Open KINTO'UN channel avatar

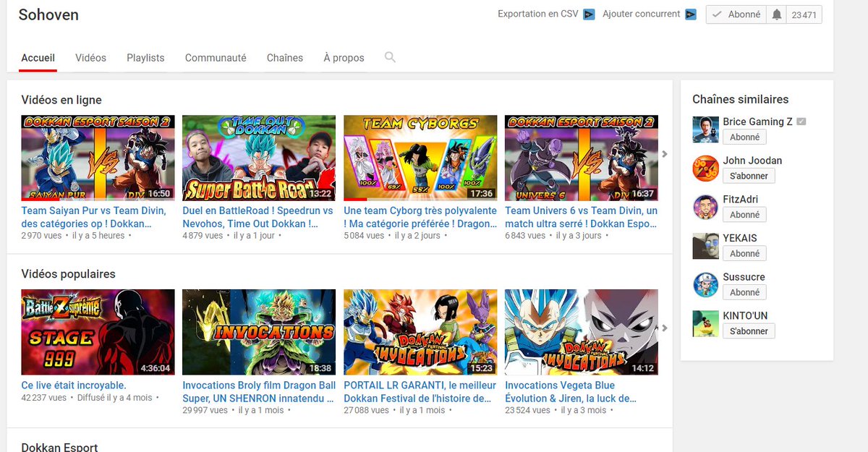pos(705,324)
